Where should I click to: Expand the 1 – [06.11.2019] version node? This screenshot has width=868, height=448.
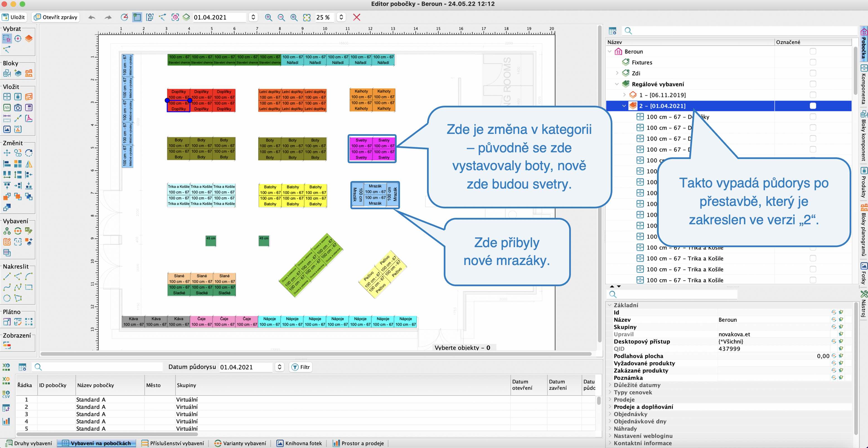click(624, 95)
